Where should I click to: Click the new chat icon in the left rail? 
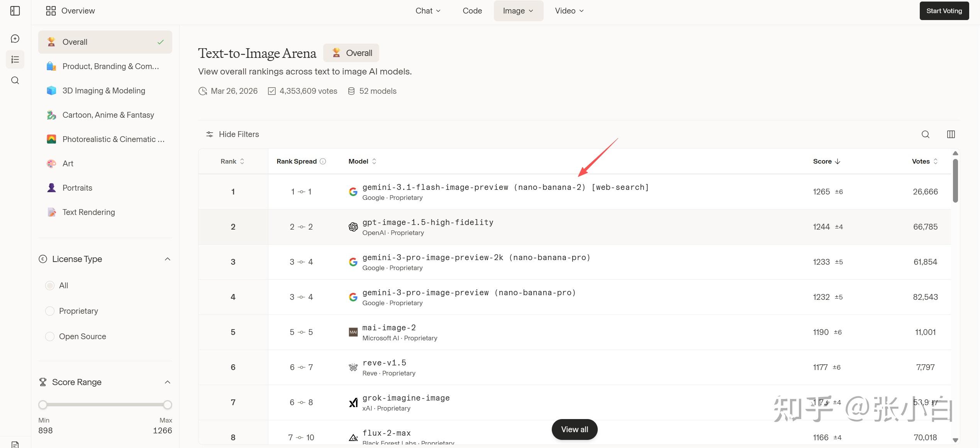pyautogui.click(x=15, y=39)
